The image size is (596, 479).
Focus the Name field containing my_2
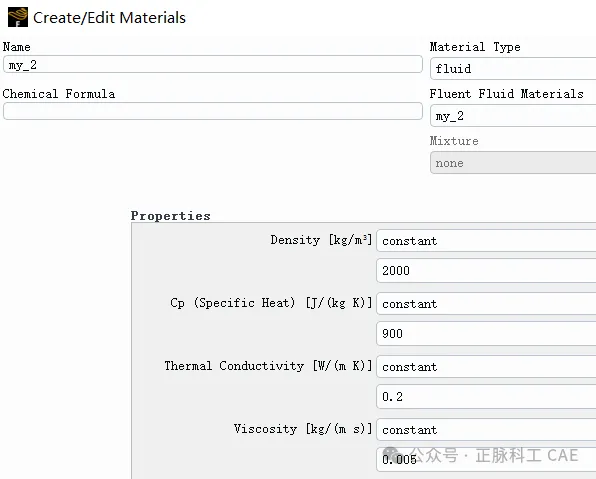213,64
